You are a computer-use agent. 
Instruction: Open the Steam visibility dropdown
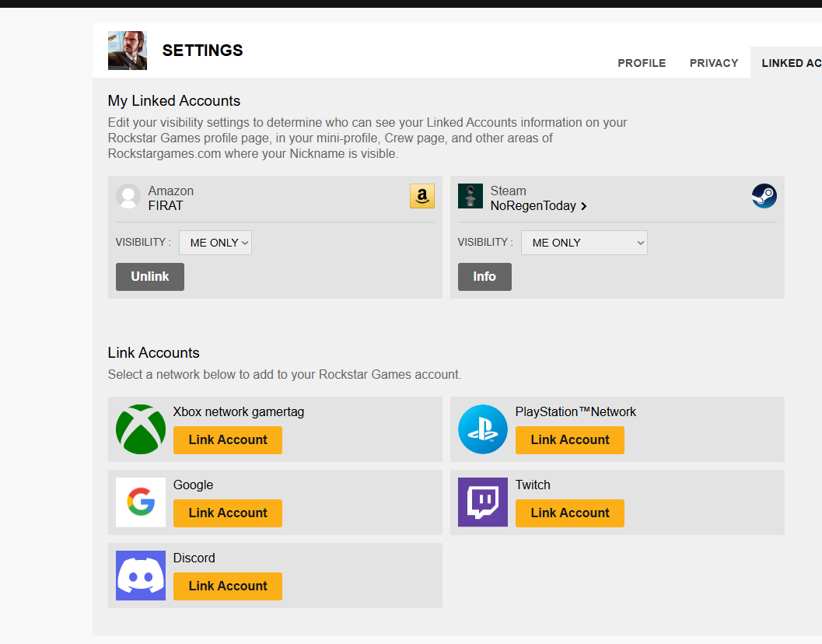tap(584, 243)
